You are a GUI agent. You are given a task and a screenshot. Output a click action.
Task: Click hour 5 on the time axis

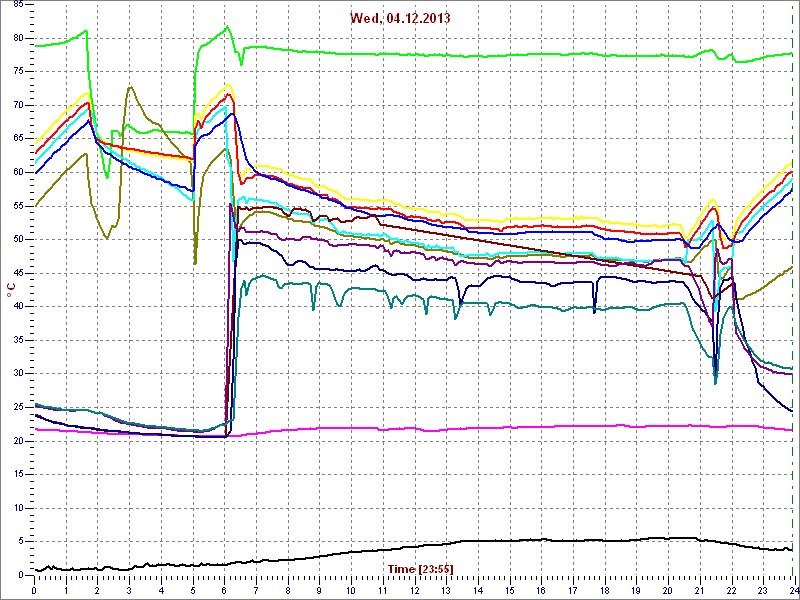[193, 590]
